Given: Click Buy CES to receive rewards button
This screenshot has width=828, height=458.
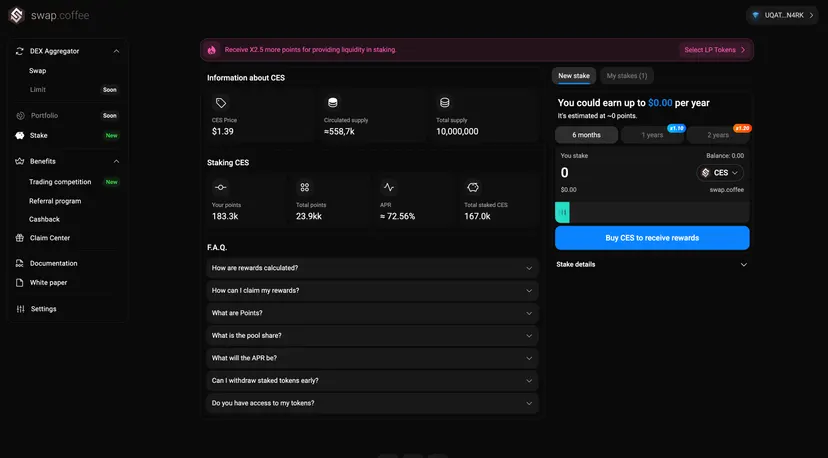Looking at the screenshot, I should pos(652,238).
